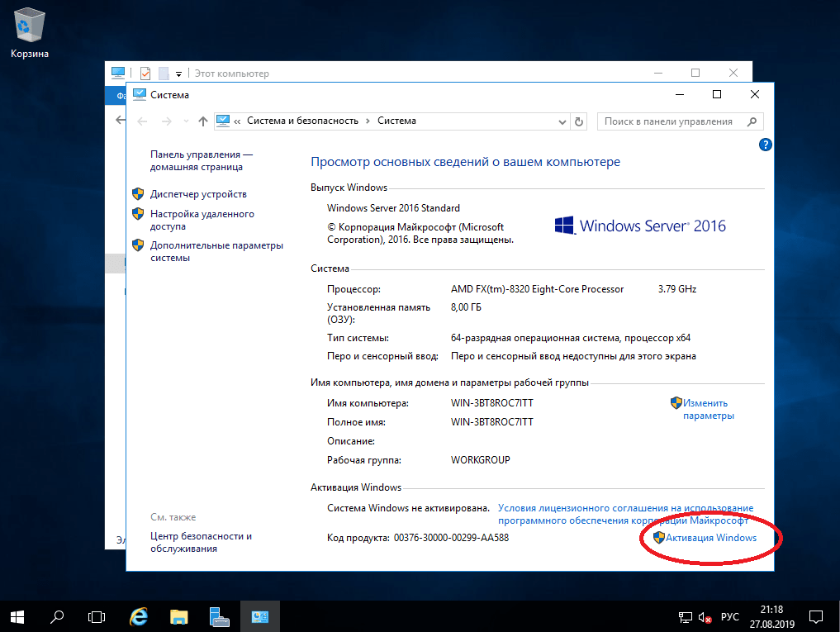Go up one level with up arrow
The image size is (840, 632).
tap(203, 121)
